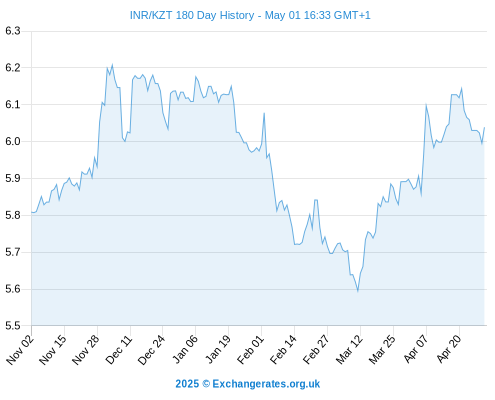
Task: Click the 6.3 y-axis value label
Action: click(13, 31)
